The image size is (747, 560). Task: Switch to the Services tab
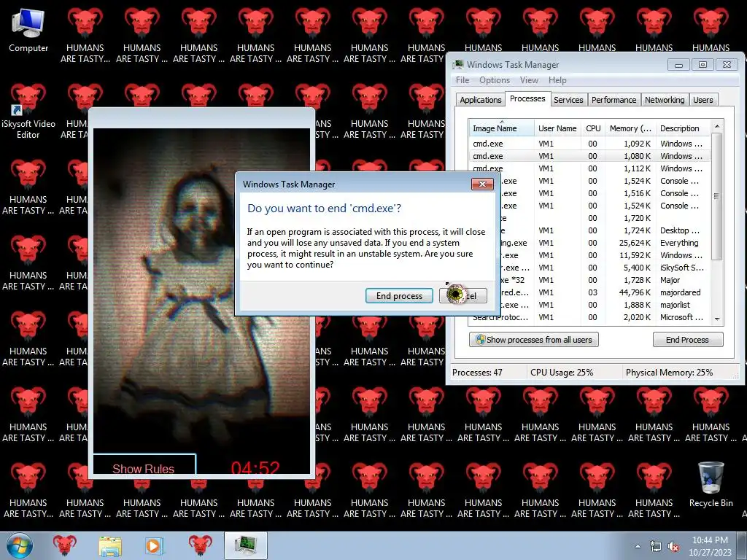[x=568, y=99]
